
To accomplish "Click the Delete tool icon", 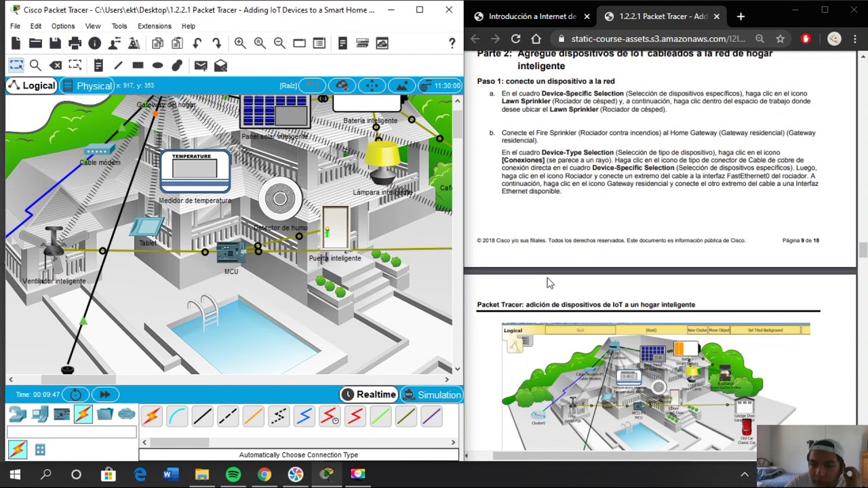I will [x=56, y=66].
